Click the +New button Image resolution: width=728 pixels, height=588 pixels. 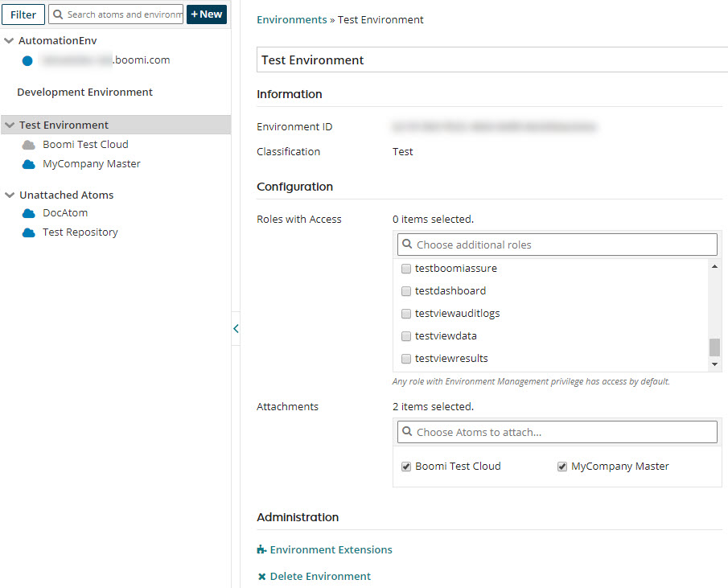[207, 14]
